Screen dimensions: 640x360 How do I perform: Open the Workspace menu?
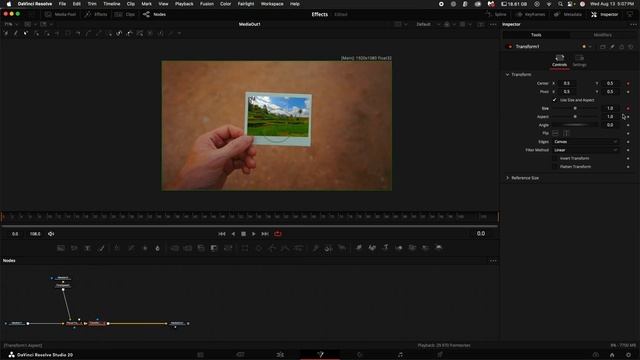[272, 4]
